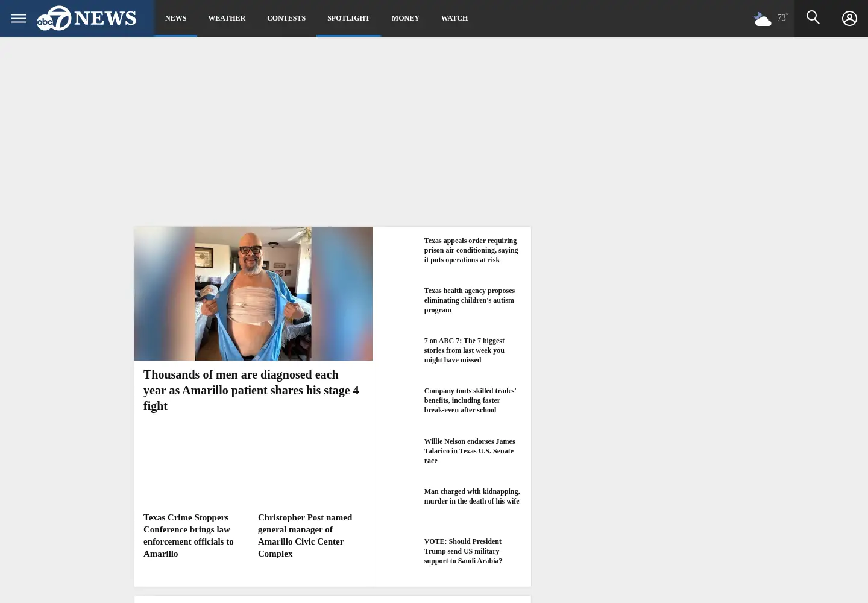Image resolution: width=868 pixels, height=603 pixels.
Task: Open man charged with kidnapping, murder story
Action: click(x=472, y=496)
